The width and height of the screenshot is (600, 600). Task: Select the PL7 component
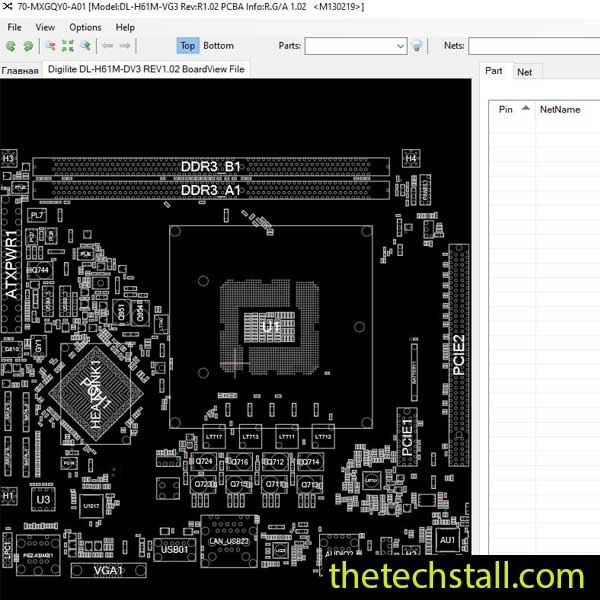(x=37, y=215)
